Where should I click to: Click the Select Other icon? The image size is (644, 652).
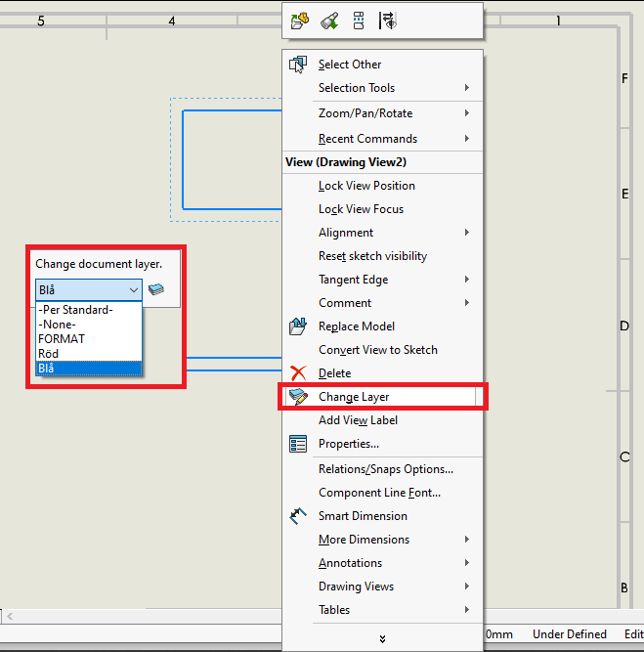(298, 65)
